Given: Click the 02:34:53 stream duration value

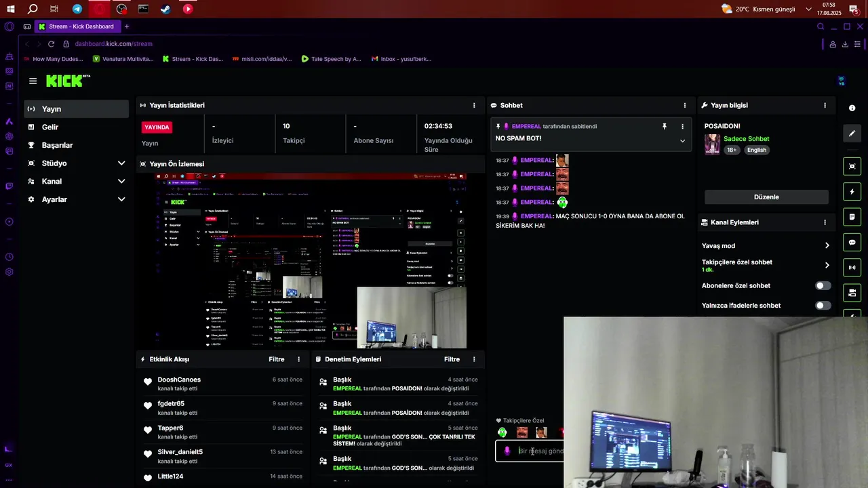Looking at the screenshot, I should [438, 126].
